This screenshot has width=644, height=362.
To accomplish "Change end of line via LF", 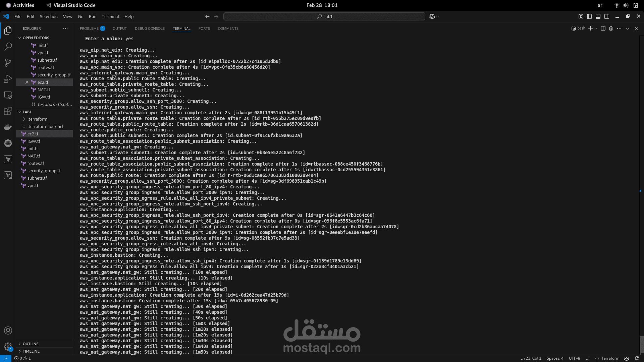I will [588, 358].
